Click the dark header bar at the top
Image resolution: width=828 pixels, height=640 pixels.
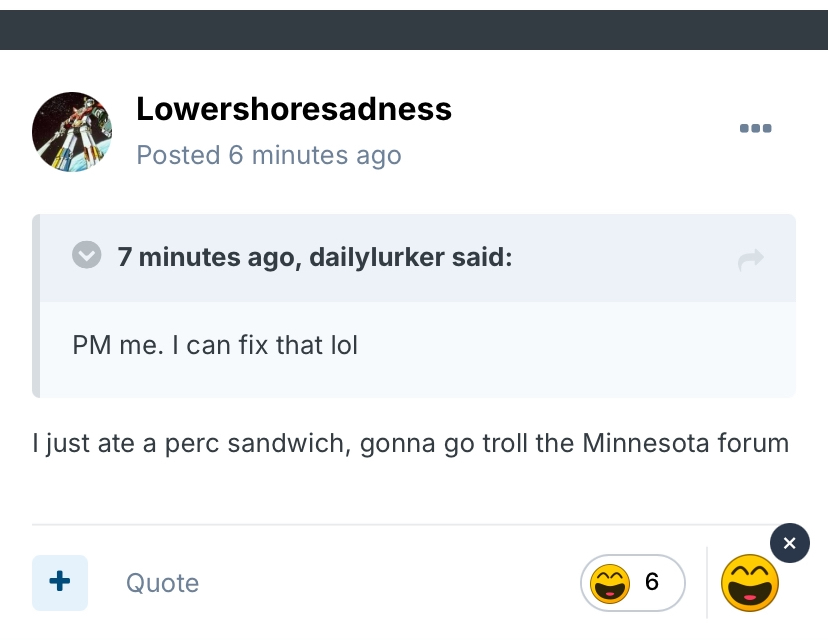pos(414,30)
